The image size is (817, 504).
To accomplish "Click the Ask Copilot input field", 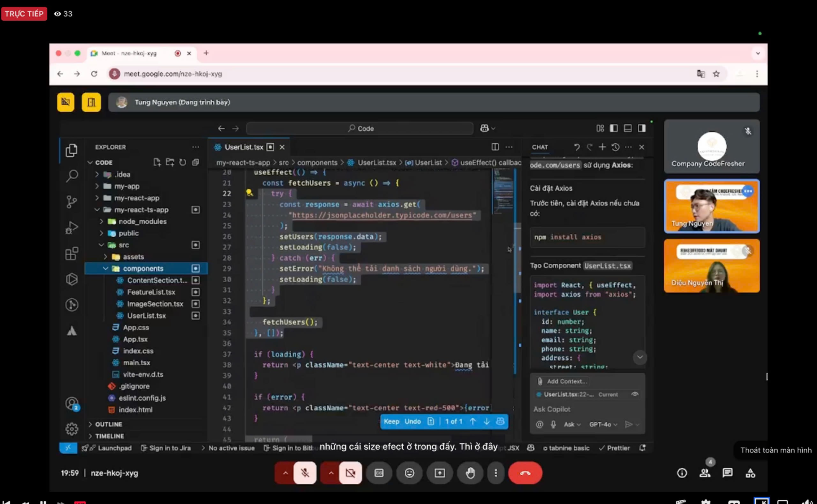I will point(587,409).
